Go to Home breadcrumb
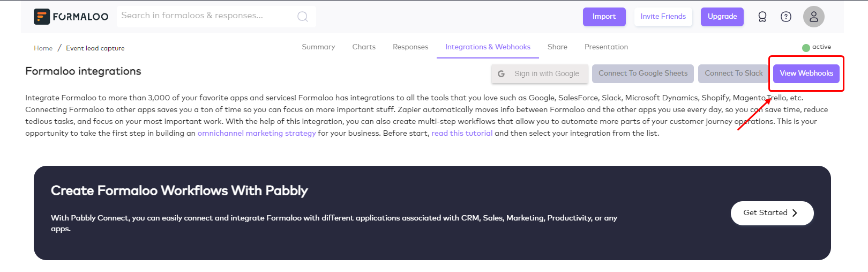The height and width of the screenshot is (272, 868). coord(43,48)
